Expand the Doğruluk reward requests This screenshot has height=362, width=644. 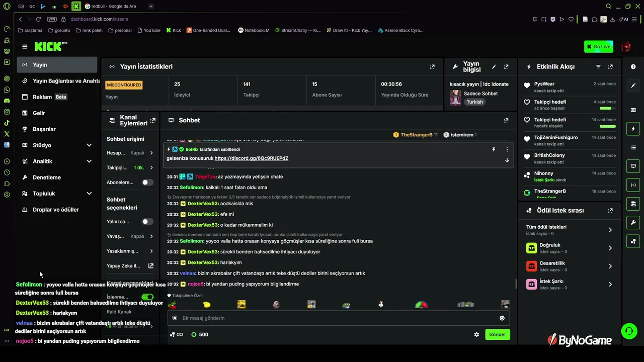click(610, 248)
